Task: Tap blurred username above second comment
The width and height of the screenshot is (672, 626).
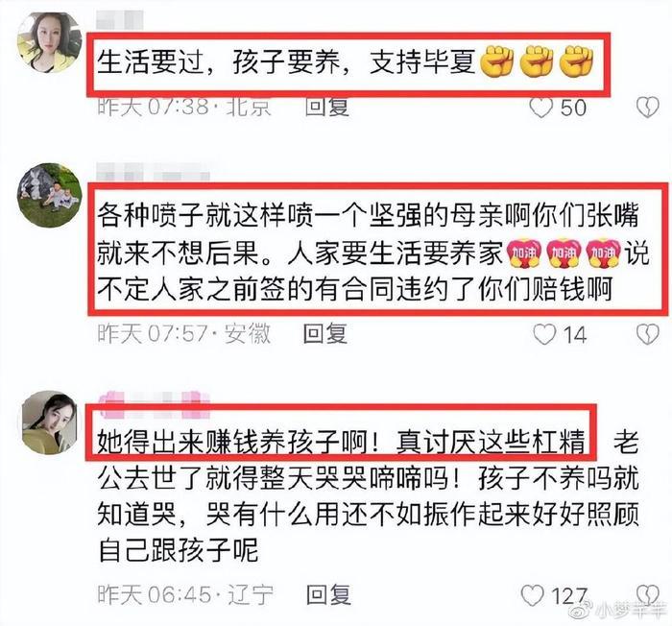Action: 153,173
